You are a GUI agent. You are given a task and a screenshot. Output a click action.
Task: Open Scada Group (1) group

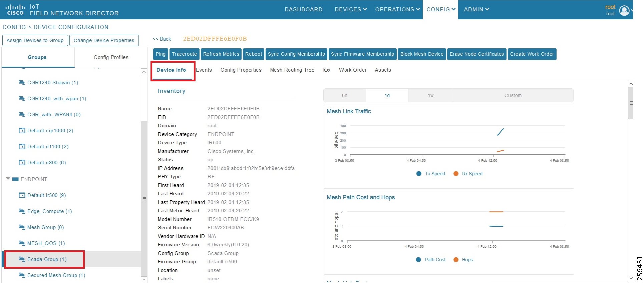(x=47, y=259)
